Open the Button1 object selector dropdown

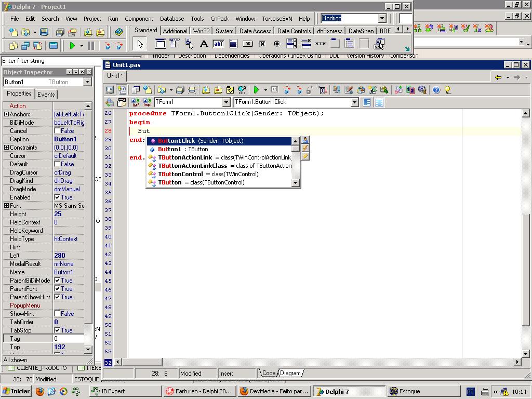(x=87, y=82)
